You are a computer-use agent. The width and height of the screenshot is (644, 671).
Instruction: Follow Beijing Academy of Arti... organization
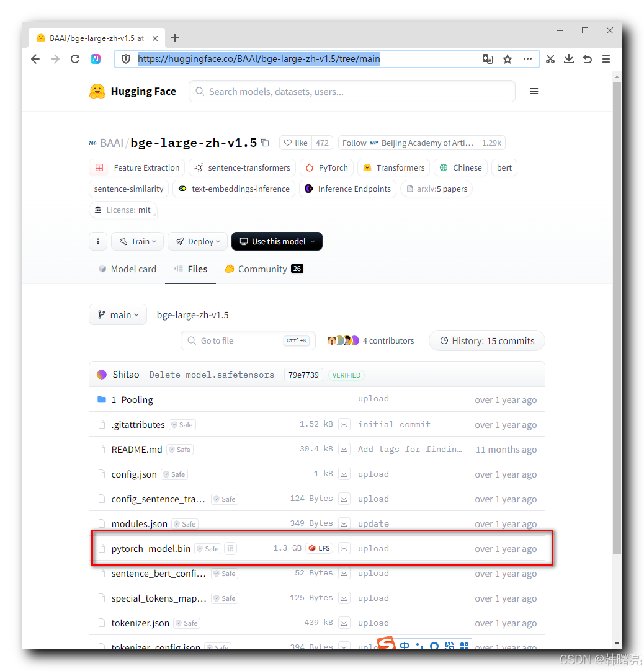tap(408, 143)
